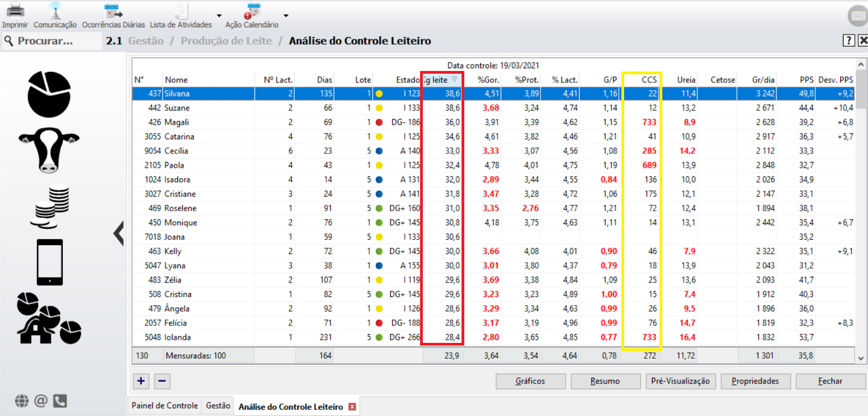
Task: Open the coins stack sidebar icon
Action: point(50,207)
